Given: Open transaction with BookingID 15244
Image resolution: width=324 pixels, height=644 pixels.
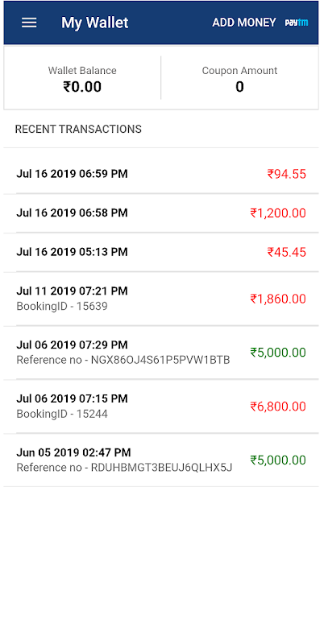Looking at the screenshot, I should (161, 407).
